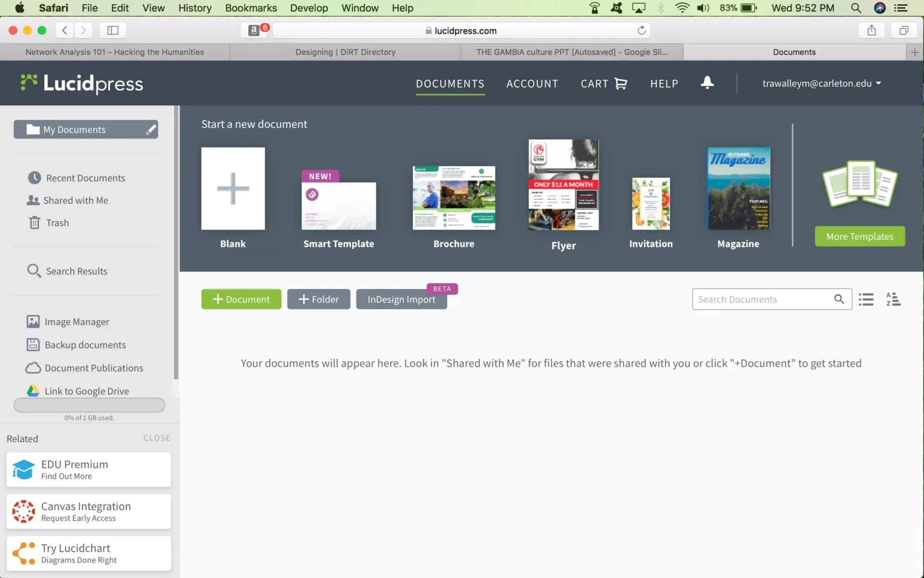
Task: Toggle Safari sidebar button
Action: coord(113,30)
